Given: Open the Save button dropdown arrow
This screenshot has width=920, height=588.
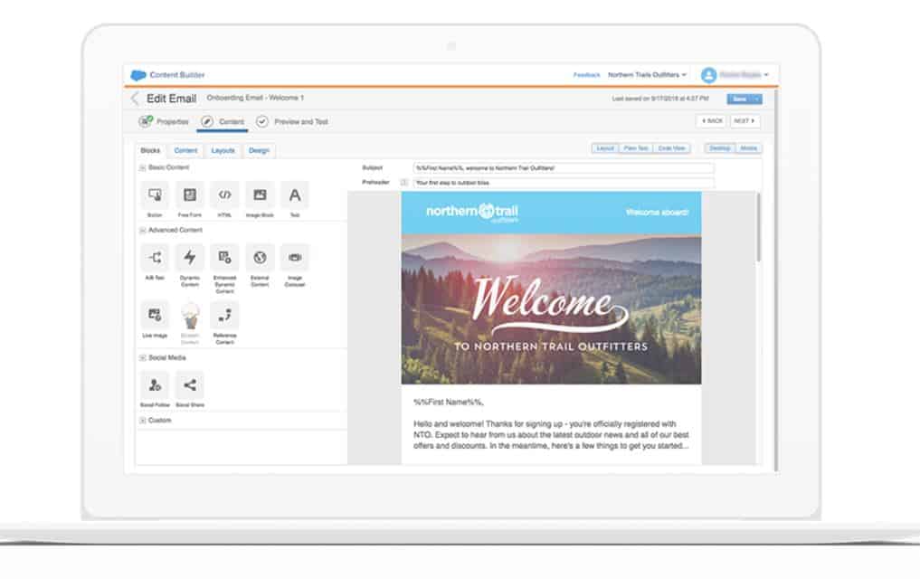Looking at the screenshot, I should point(757,100).
